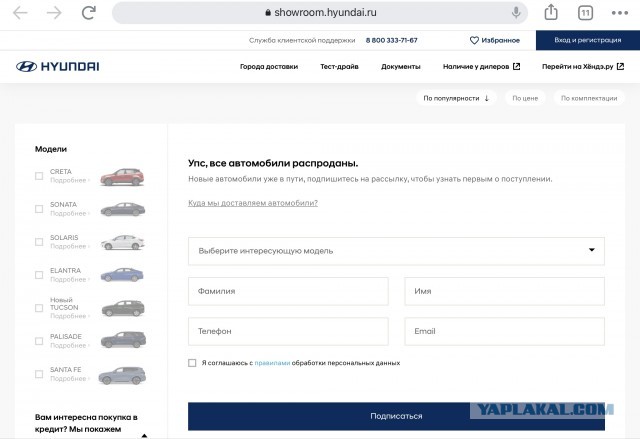Click the Имя input field
The width and height of the screenshot is (640, 439).
point(504,291)
